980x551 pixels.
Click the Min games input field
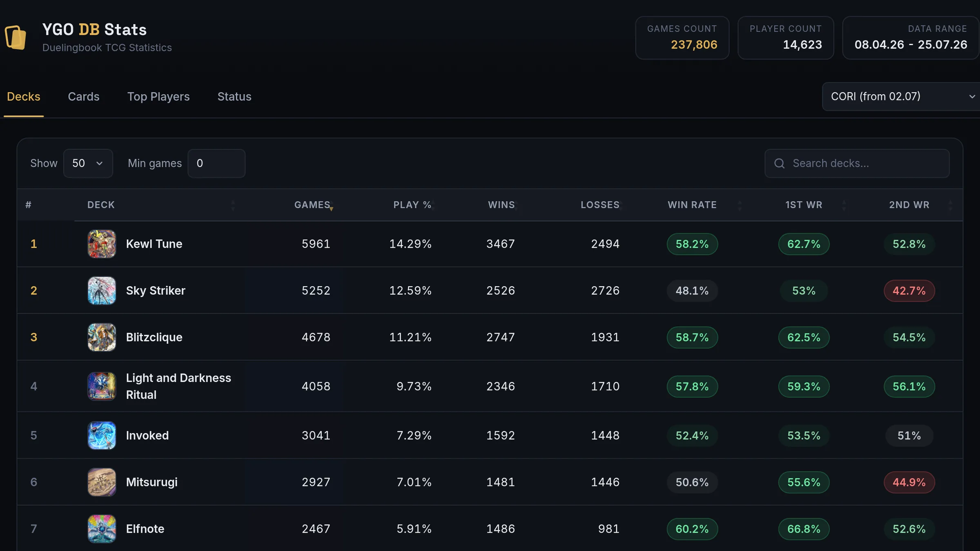click(x=216, y=163)
